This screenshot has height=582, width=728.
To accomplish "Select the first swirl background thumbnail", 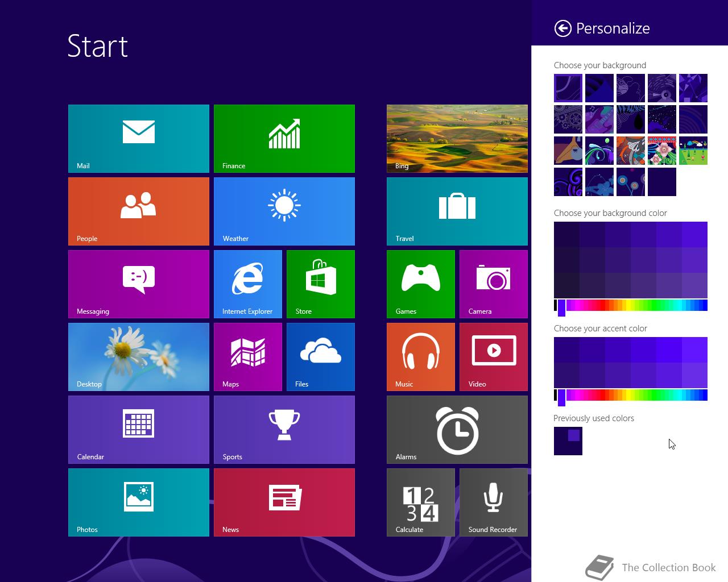I will [x=568, y=88].
